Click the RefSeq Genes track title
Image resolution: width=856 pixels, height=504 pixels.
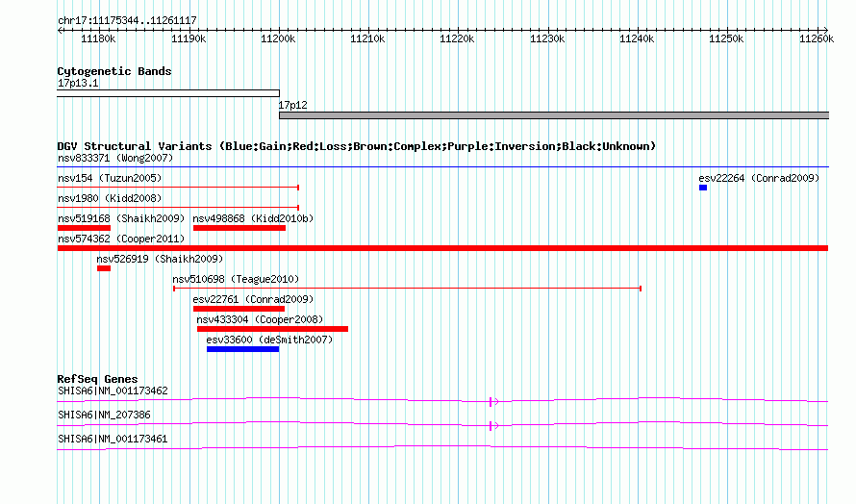coord(98,379)
